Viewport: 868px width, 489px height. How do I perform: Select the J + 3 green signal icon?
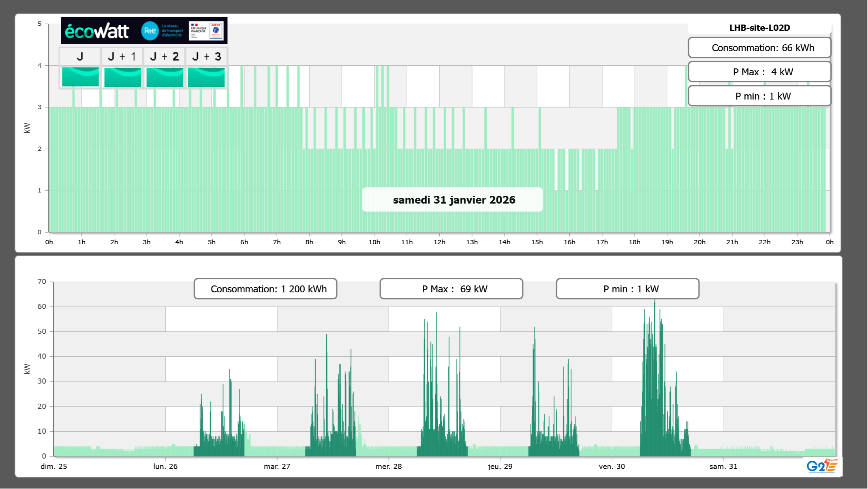click(206, 77)
